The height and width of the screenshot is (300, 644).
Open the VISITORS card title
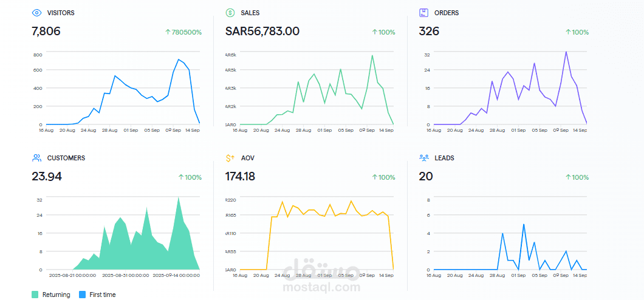(x=61, y=13)
